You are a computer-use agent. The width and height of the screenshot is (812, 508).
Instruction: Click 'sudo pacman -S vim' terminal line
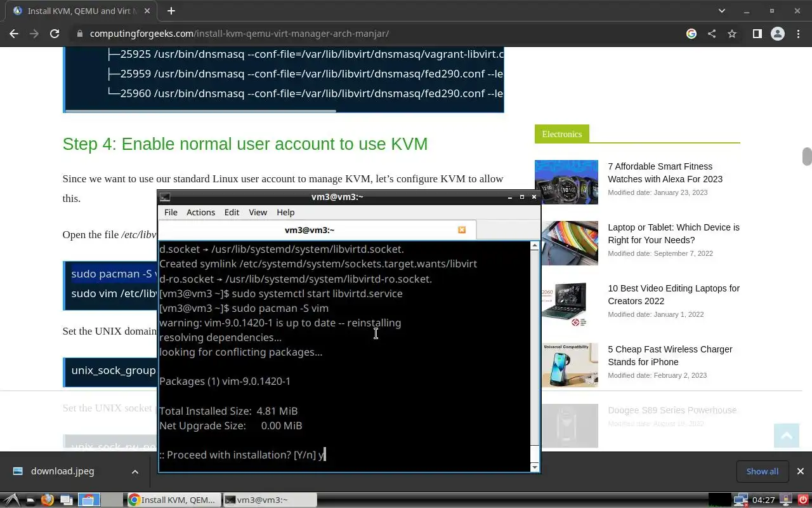244,308
